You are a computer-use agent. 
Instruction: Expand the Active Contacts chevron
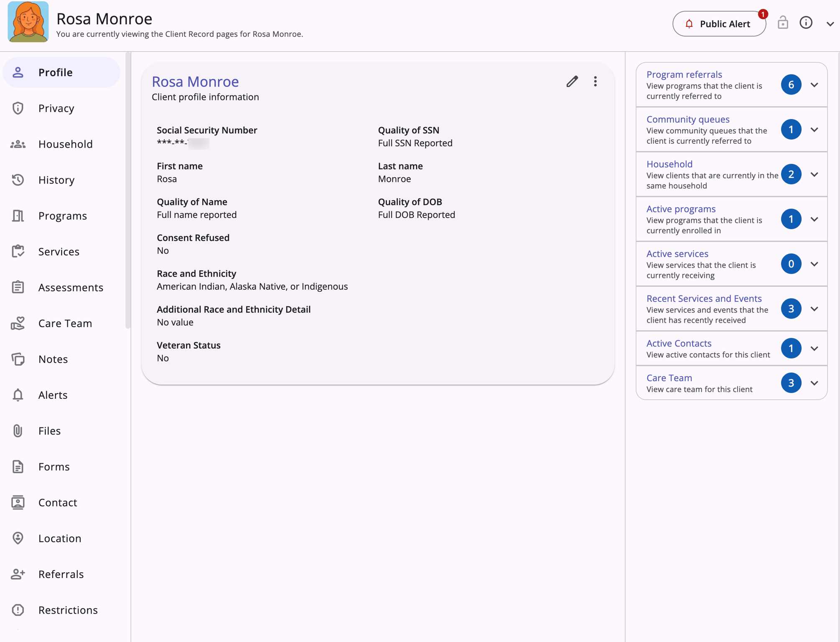pos(815,349)
